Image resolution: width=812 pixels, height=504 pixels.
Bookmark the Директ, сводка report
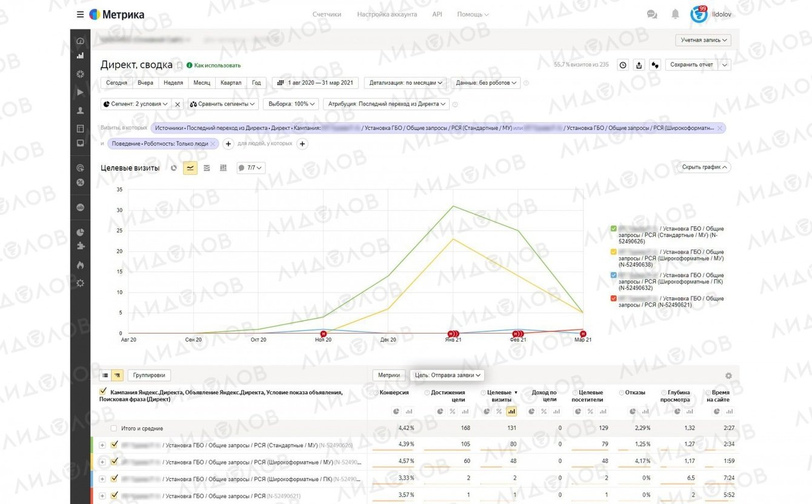tap(179, 65)
